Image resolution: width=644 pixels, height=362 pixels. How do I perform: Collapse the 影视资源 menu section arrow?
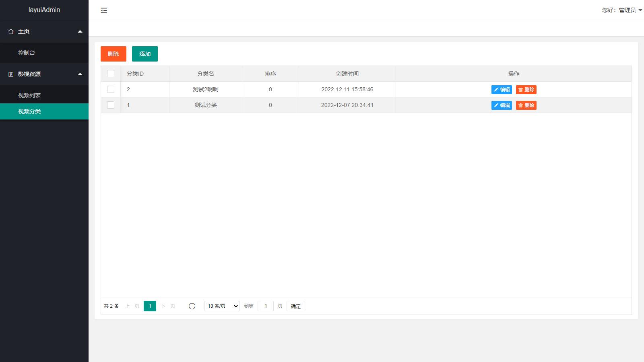(x=80, y=74)
